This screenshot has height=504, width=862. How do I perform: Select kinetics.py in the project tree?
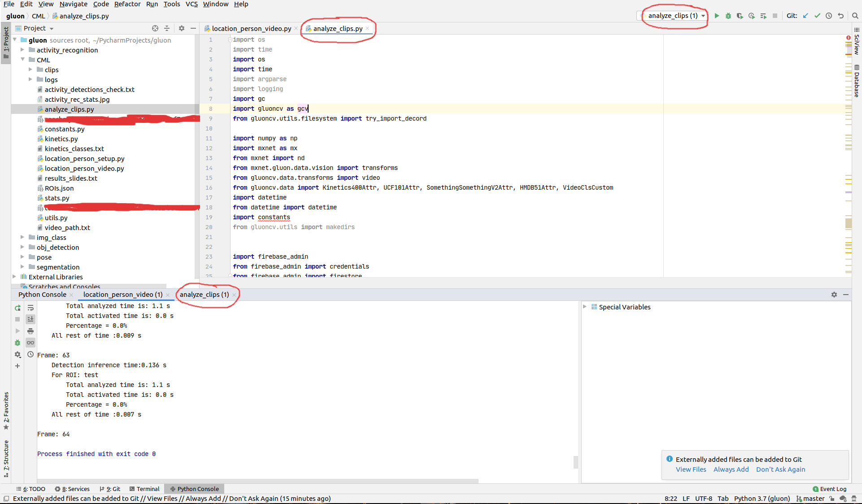click(61, 139)
